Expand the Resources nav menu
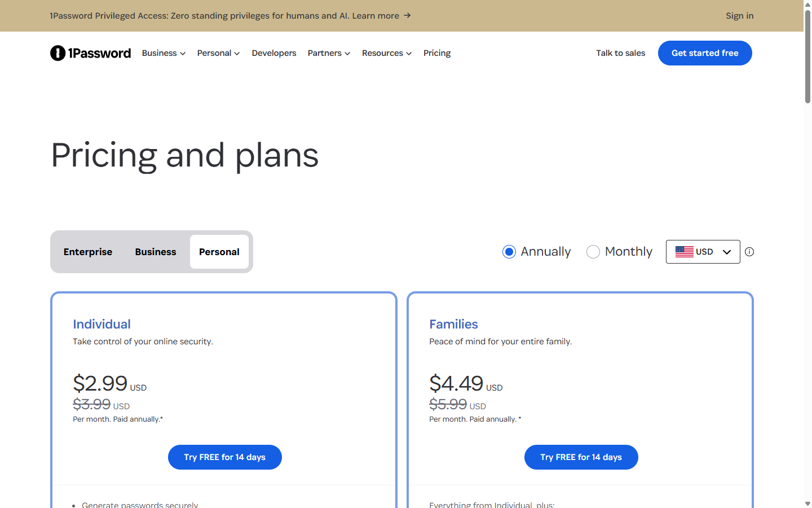This screenshot has width=812, height=508. click(x=387, y=53)
